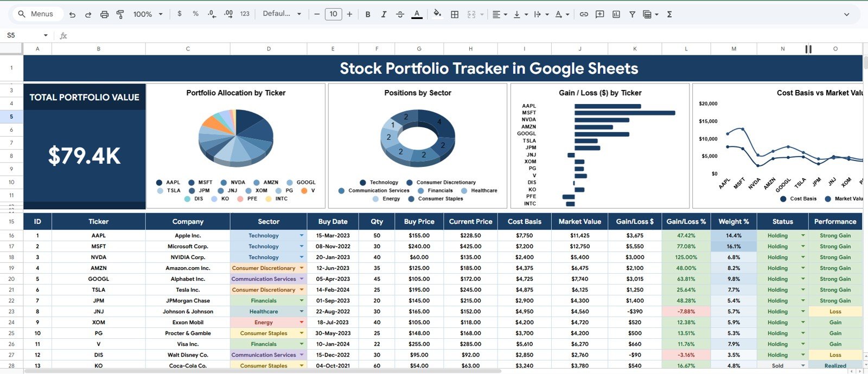Select the Walt Disney Co. cell

point(188,355)
